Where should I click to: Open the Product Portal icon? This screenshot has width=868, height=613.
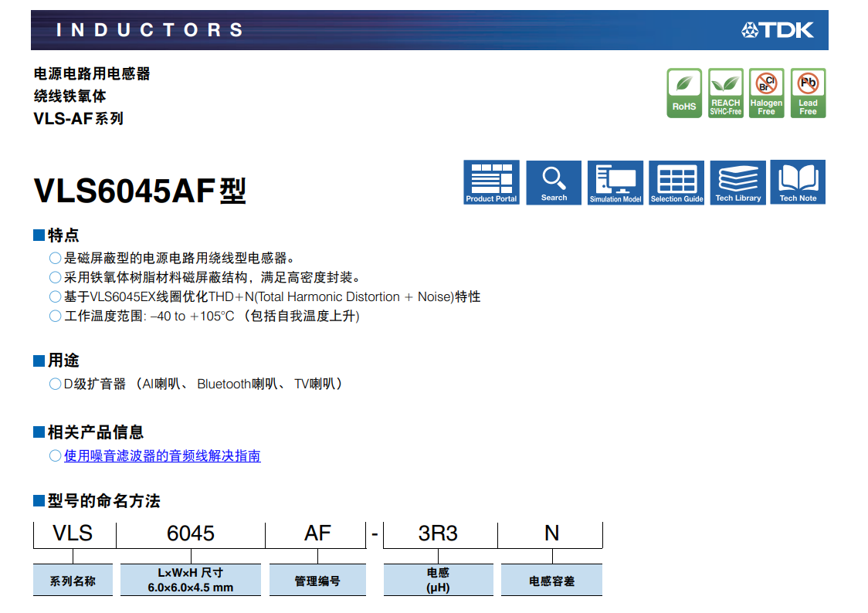pos(492,182)
